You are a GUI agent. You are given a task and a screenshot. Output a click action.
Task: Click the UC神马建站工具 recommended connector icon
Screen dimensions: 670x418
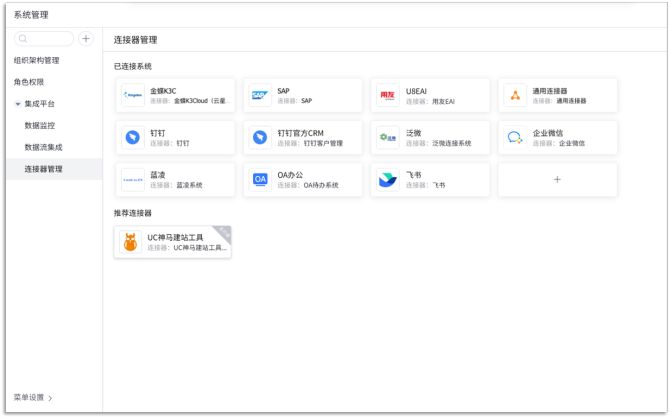click(x=130, y=242)
